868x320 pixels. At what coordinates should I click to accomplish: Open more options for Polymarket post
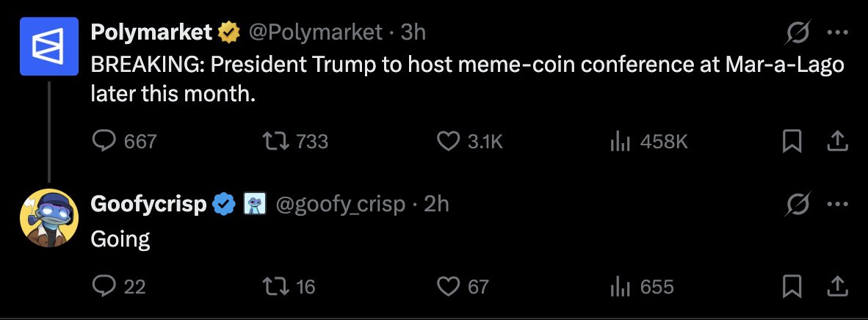point(837,32)
